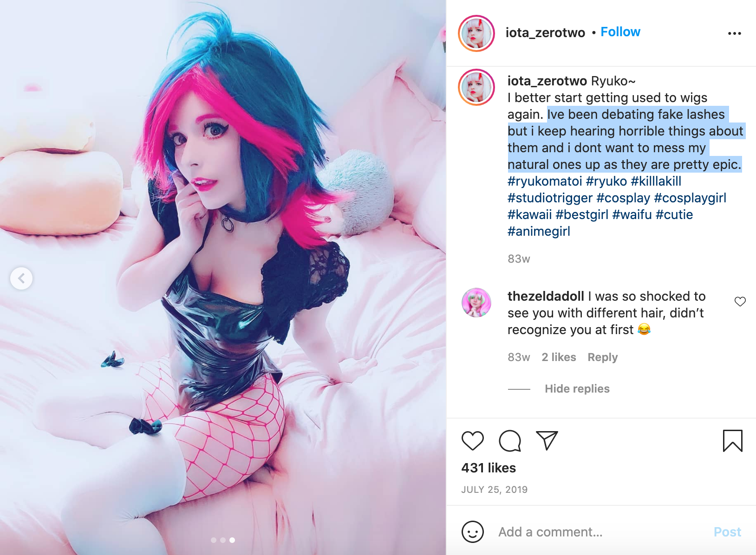Reply to thezeldadoll's comment
This screenshot has height=555, width=756.
point(602,357)
